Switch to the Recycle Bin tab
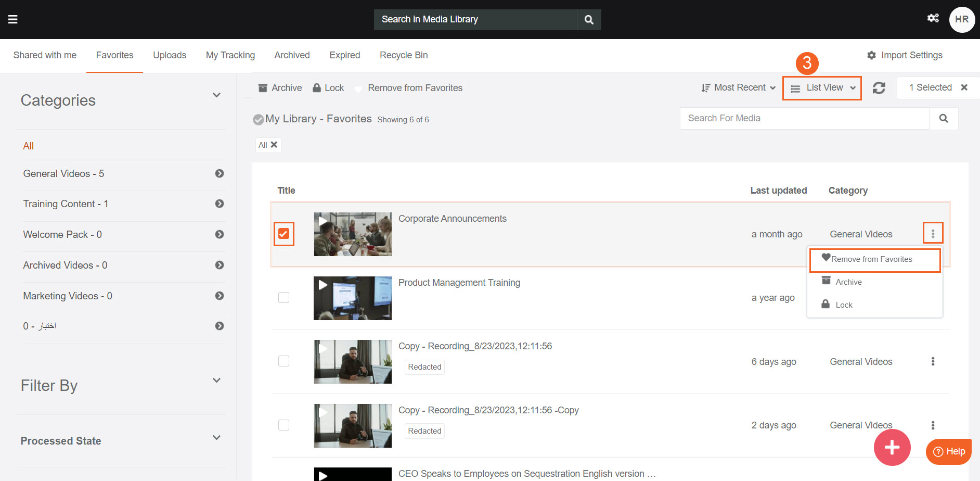The width and height of the screenshot is (980, 481). click(403, 55)
